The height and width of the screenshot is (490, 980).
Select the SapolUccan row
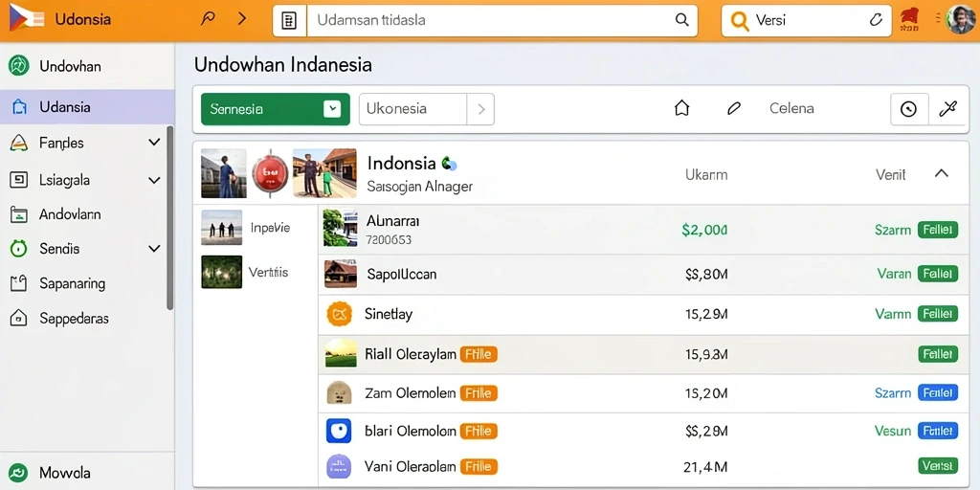tap(643, 274)
